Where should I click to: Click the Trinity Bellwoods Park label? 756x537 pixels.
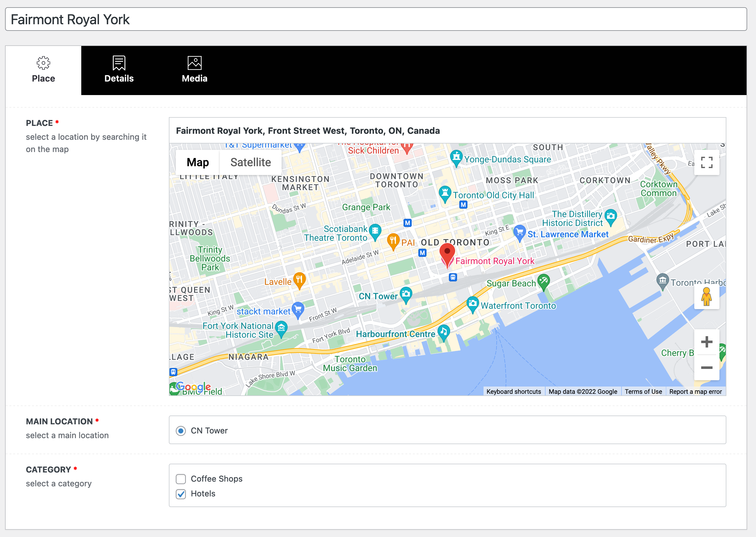(210, 258)
